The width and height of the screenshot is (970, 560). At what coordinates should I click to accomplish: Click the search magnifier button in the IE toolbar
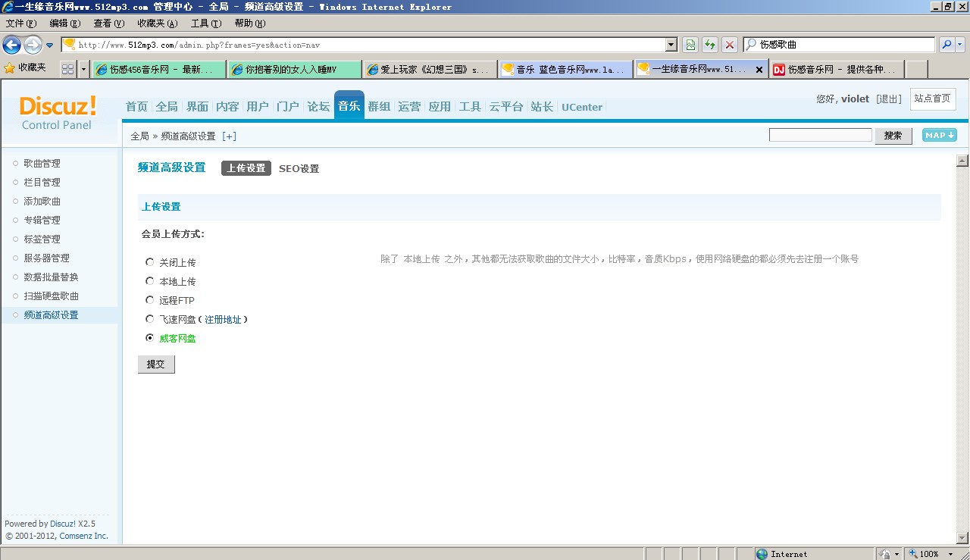click(947, 45)
